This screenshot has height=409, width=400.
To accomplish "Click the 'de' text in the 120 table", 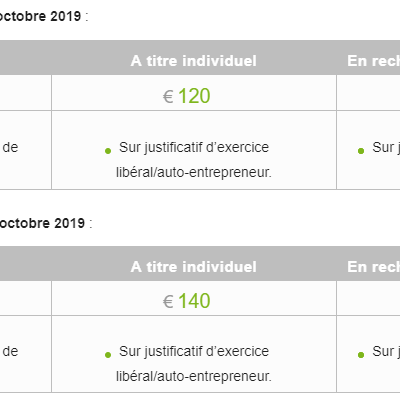I will click(10, 147).
